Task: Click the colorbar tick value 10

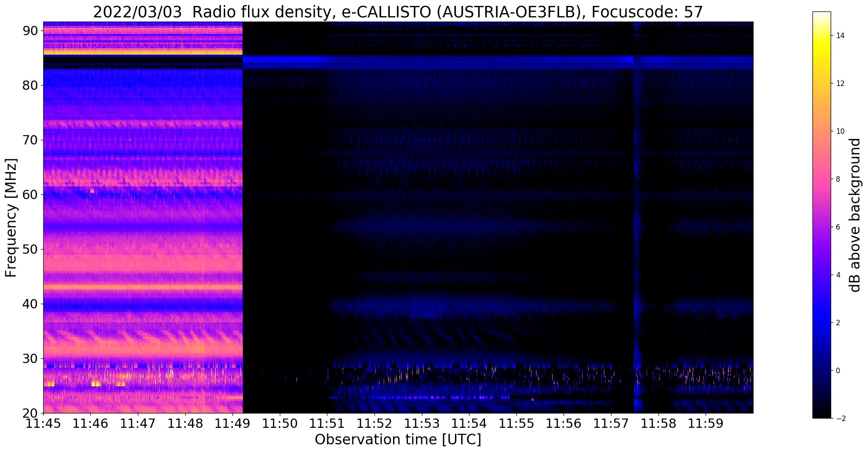Action: (x=840, y=131)
